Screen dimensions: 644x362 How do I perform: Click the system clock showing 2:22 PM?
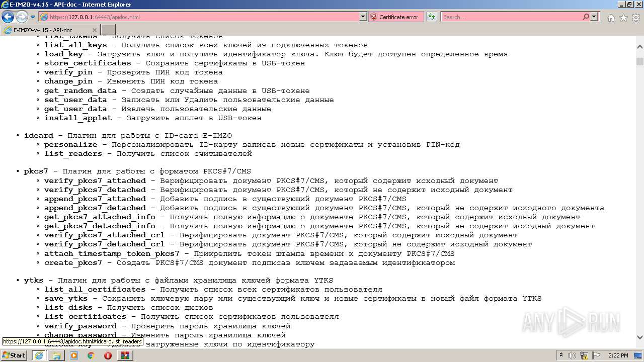(617, 355)
